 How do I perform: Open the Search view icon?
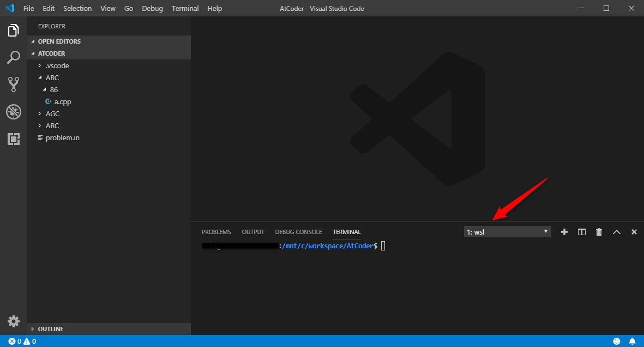click(14, 57)
